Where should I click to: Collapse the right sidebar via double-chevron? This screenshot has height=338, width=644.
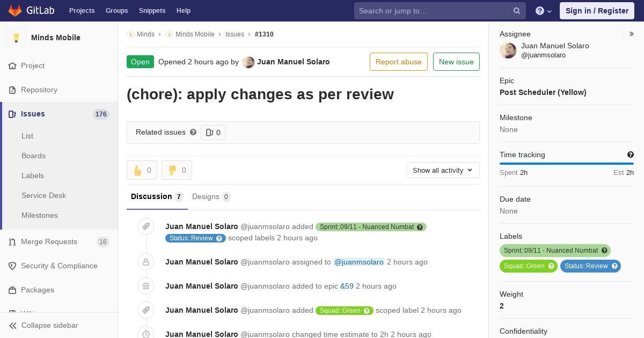click(632, 34)
